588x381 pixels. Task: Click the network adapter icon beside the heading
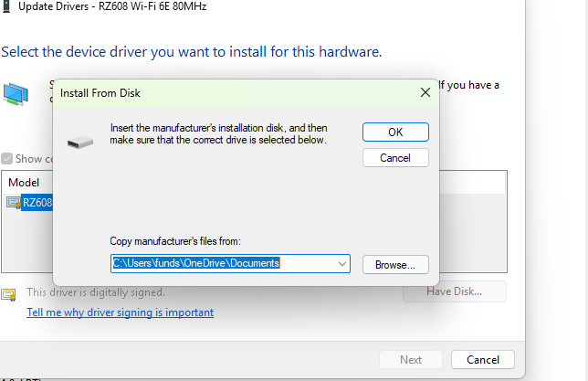click(16, 94)
